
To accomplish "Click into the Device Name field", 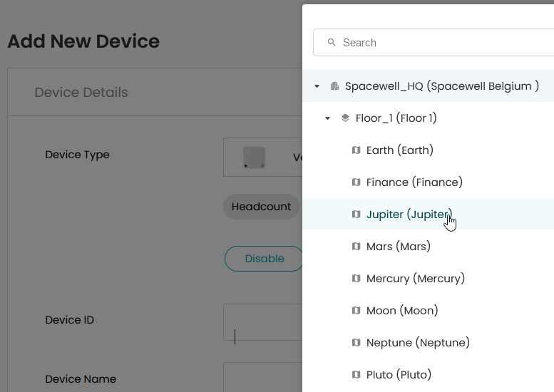I will pyautogui.click(x=263, y=377).
